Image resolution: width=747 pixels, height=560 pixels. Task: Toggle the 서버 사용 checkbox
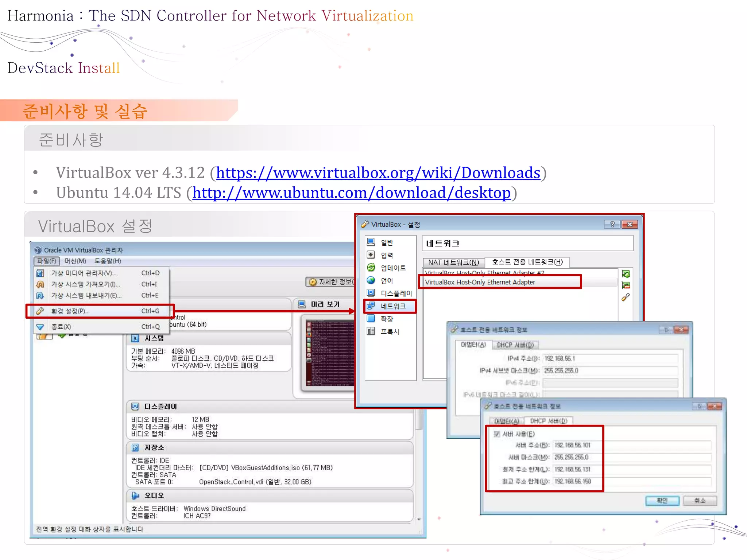pos(497,434)
